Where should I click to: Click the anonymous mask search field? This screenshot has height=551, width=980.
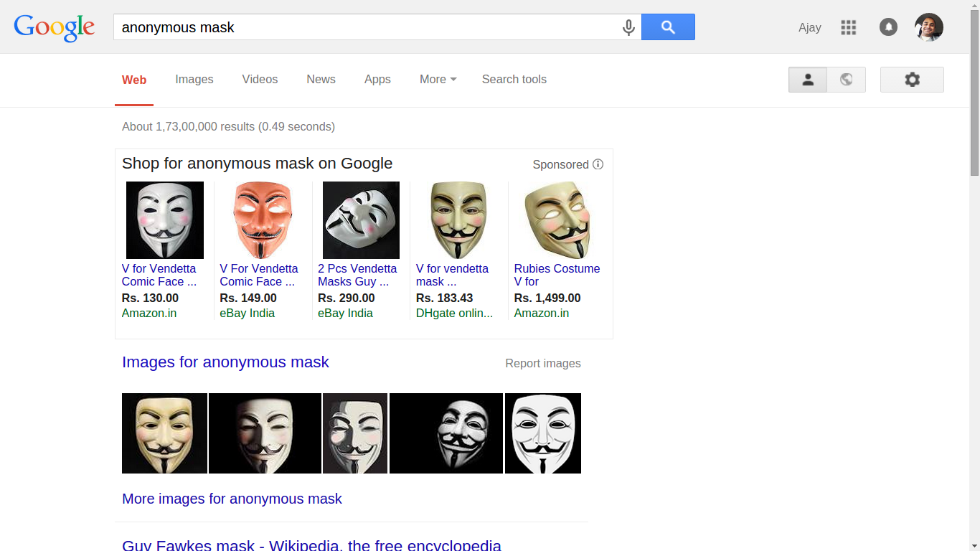coord(366,27)
